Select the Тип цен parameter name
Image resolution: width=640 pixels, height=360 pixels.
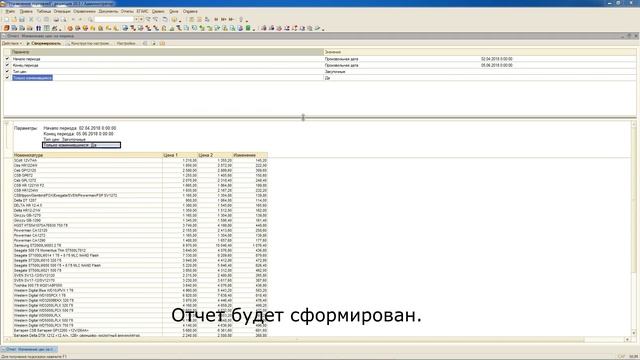point(19,71)
